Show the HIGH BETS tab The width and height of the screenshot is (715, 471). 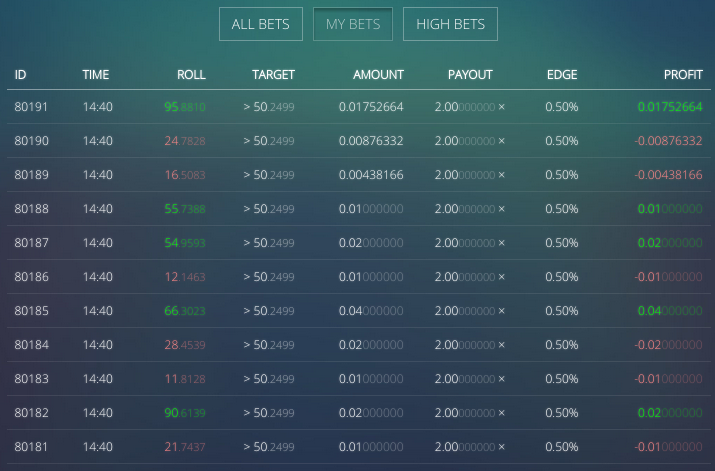pyautogui.click(x=450, y=24)
